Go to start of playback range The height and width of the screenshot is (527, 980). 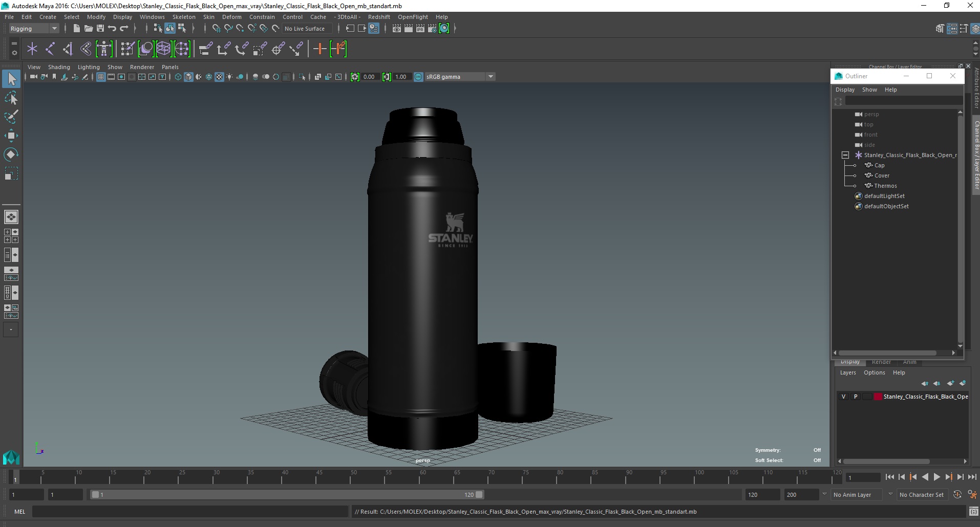pyautogui.click(x=889, y=477)
